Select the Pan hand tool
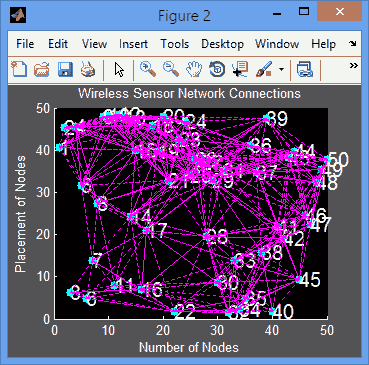The height and width of the screenshot is (365, 369). [194, 70]
